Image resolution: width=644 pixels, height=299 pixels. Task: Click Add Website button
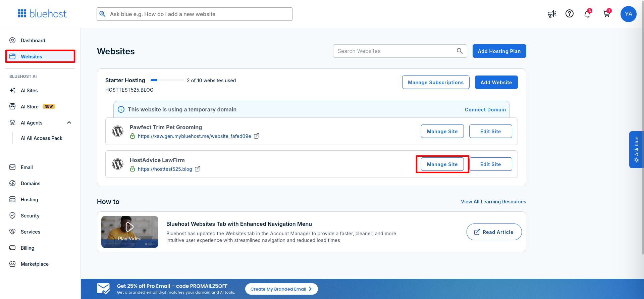pos(496,82)
